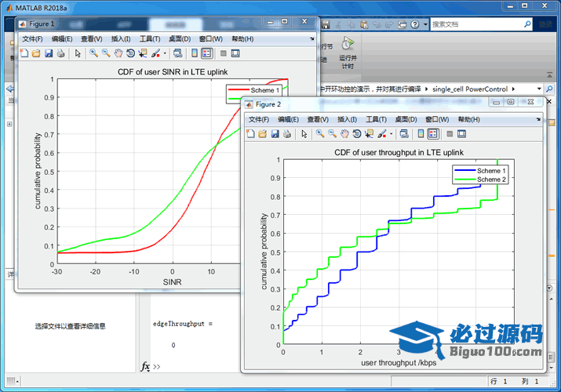The height and width of the screenshot is (392, 561).
Task: Click Link Plot icon in Figure 2 toolbar
Action: pyautogui.click(x=404, y=134)
